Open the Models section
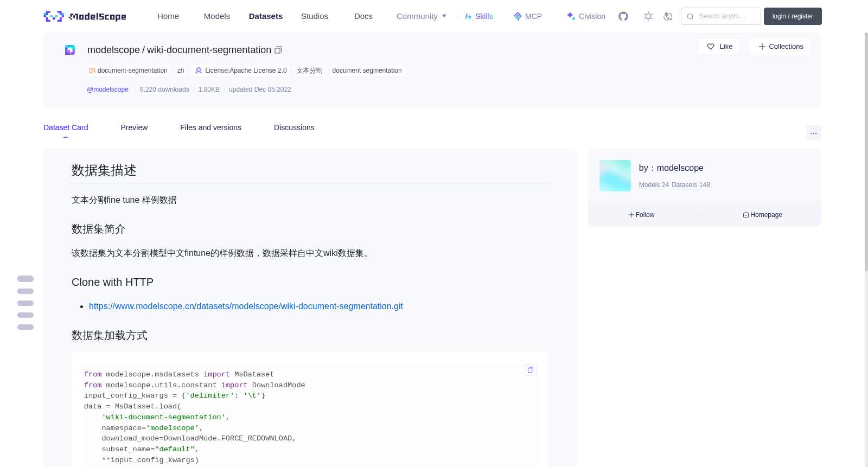This screenshot has width=868, height=467. 217,16
